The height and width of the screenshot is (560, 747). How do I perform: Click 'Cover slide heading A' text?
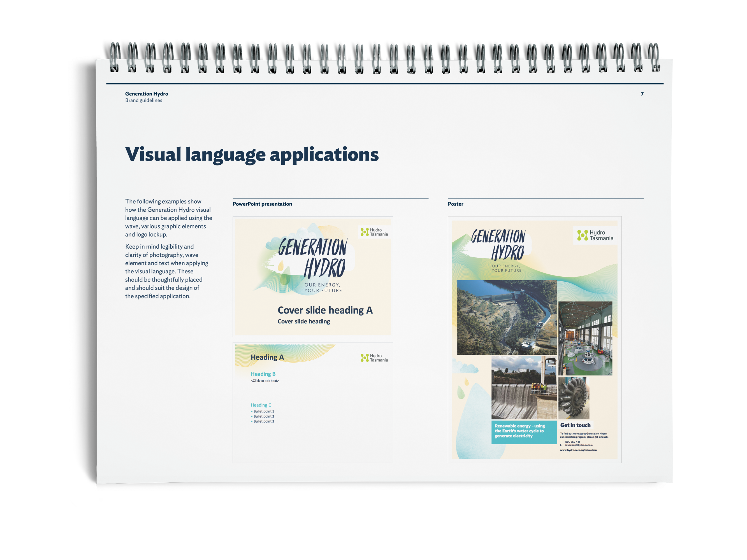click(325, 310)
